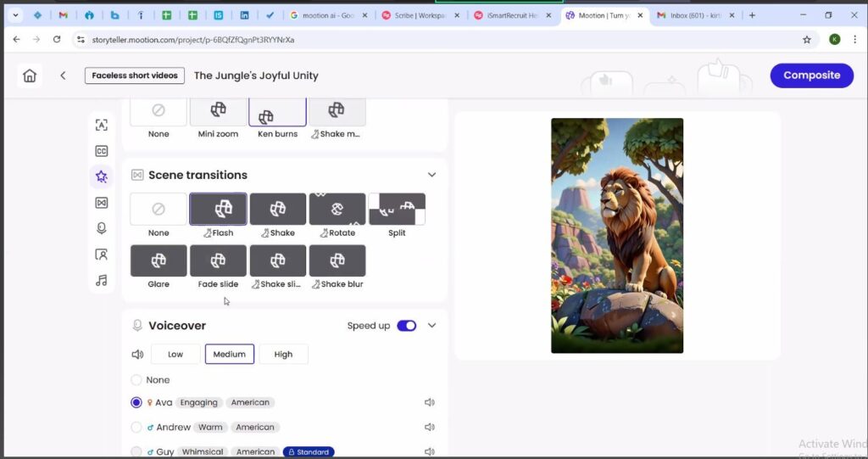868x459 pixels.
Task: Preview Andrew voice speaker icon
Action: pyautogui.click(x=430, y=427)
